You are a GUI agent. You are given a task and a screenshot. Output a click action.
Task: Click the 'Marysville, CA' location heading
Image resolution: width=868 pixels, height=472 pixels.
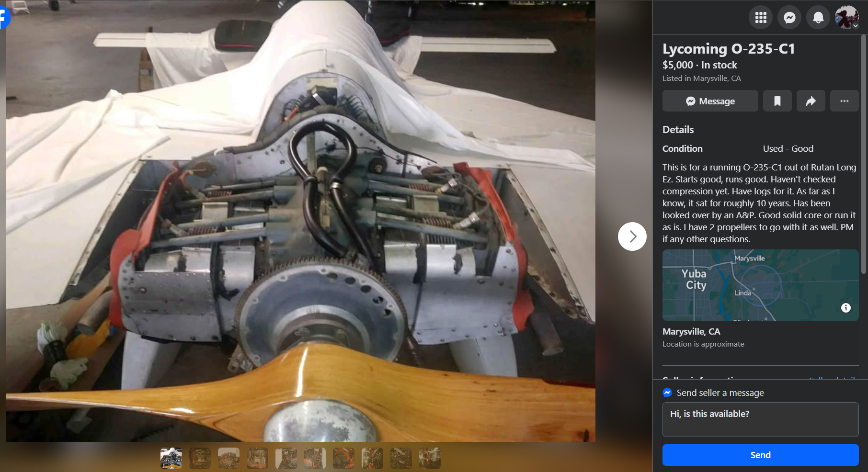coord(691,332)
